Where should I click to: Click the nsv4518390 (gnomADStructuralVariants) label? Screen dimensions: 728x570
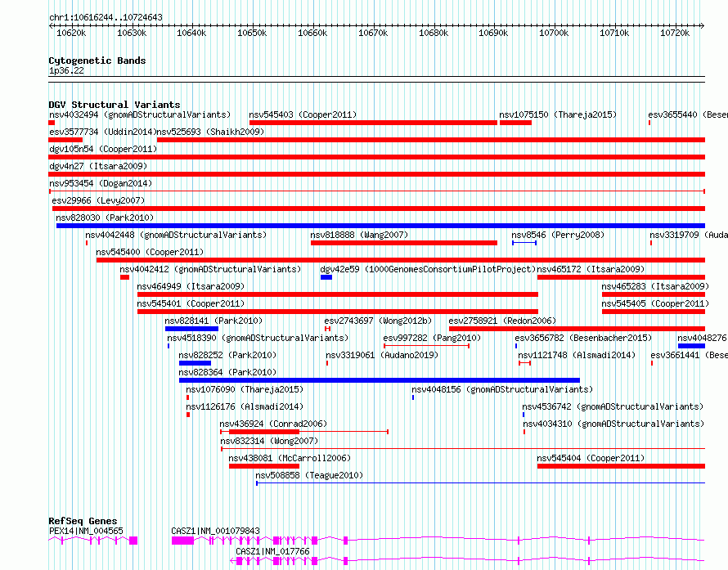pos(258,338)
